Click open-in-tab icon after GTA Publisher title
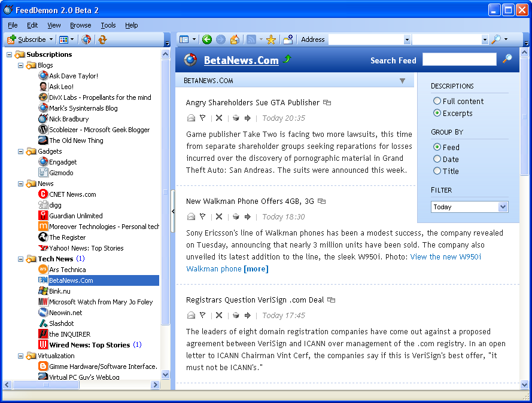The width and height of the screenshot is (532, 403). [x=327, y=102]
